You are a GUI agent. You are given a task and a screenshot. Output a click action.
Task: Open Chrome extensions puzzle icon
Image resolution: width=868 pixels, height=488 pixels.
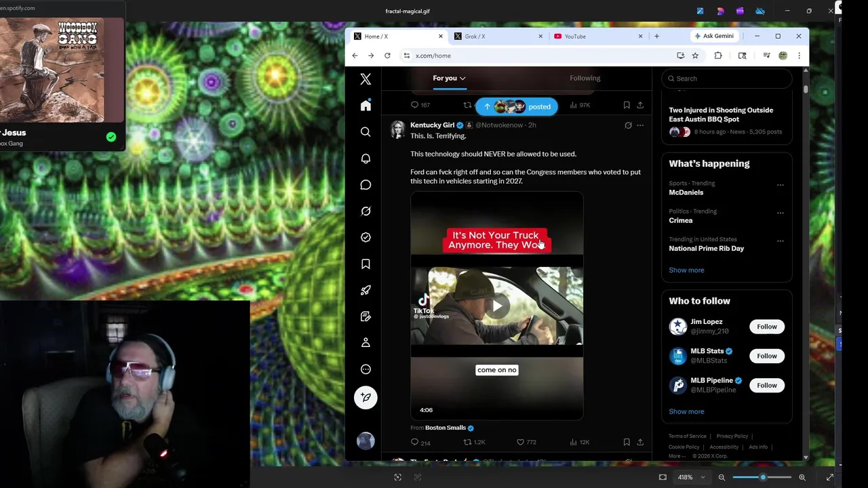718,56
